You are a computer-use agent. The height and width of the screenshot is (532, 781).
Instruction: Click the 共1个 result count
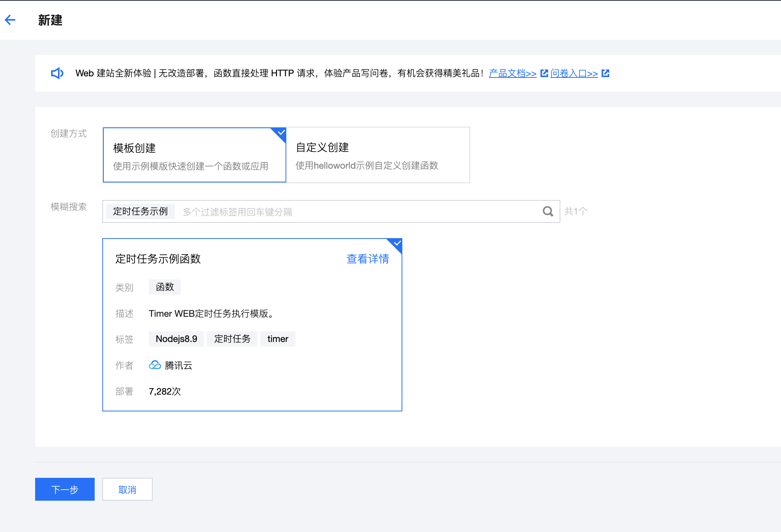tap(576, 211)
